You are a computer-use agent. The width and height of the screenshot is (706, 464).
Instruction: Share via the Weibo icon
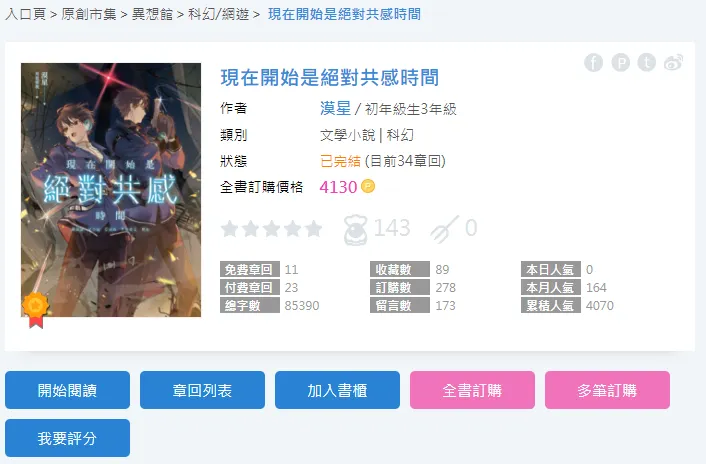pyautogui.click(x=674, y=63)
